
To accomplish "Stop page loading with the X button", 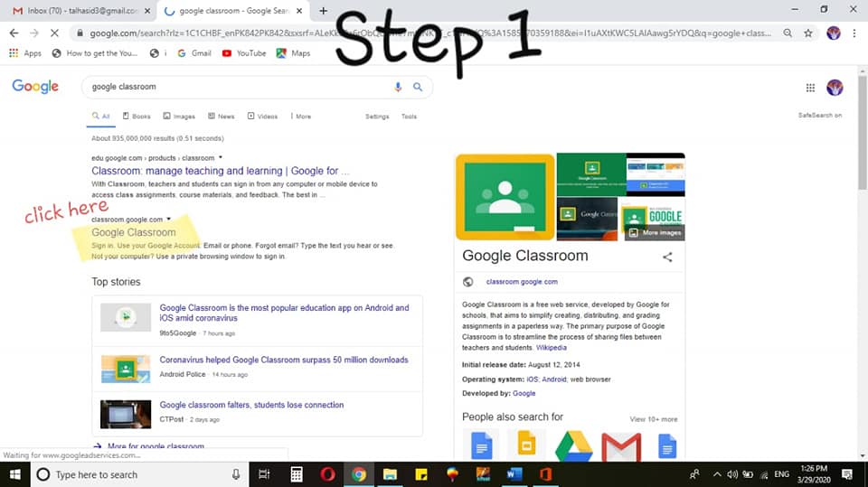I will (x=54, y=33).
